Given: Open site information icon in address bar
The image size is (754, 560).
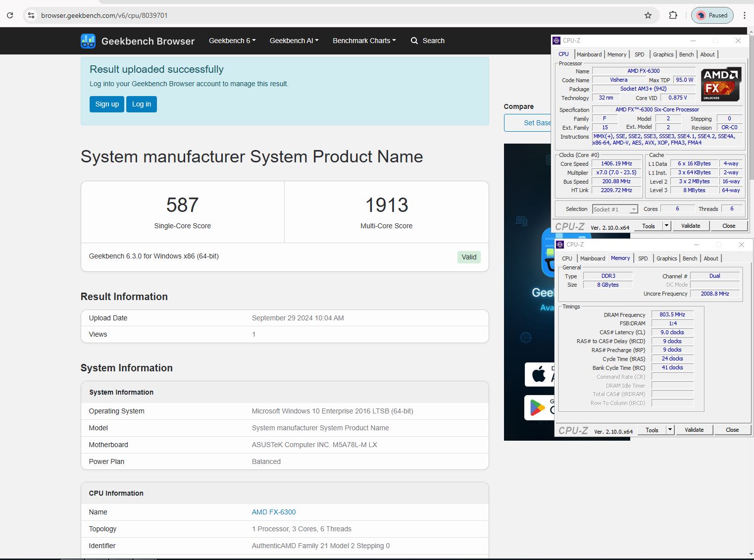Looking at the screenshot, I should click(31, 15).
